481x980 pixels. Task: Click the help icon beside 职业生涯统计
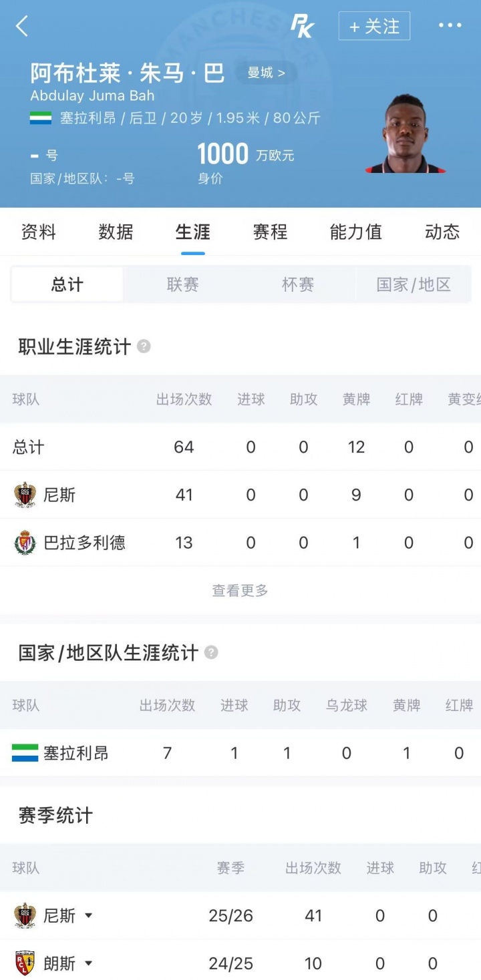144,346
